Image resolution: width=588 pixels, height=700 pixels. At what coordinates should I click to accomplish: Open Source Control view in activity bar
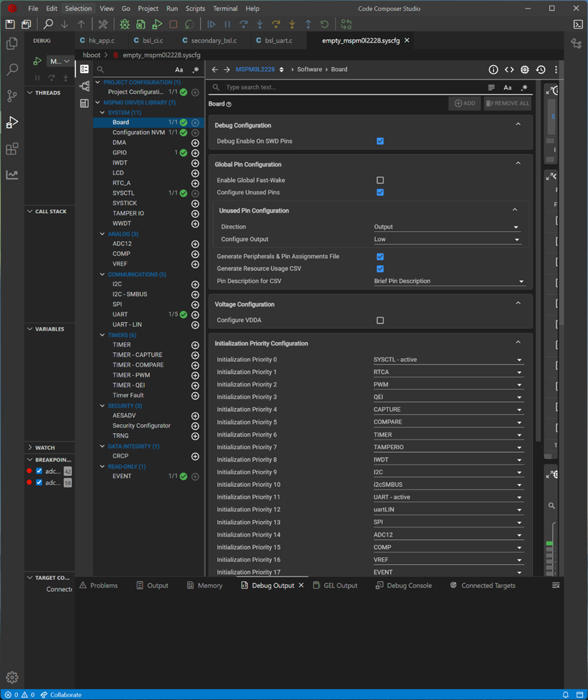[12, 96]
